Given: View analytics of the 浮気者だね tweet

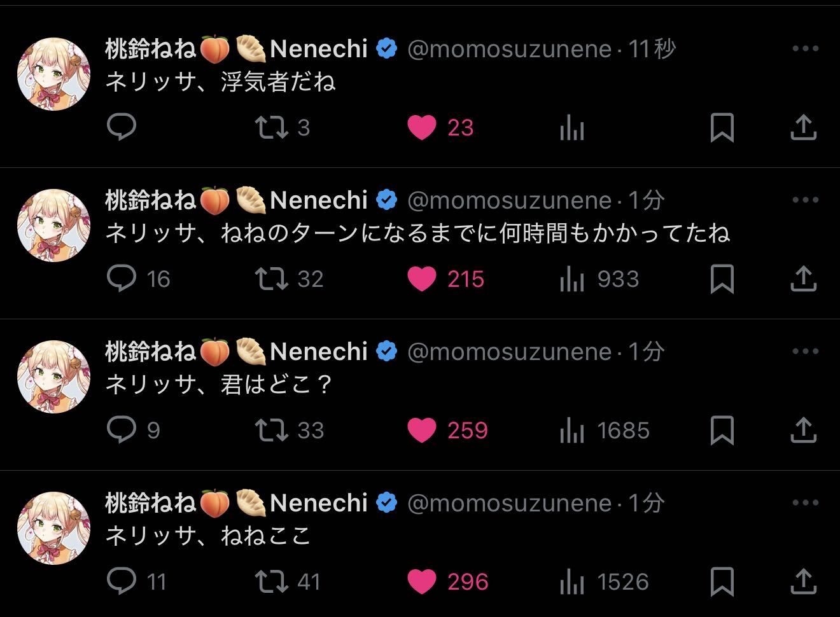Looking at the screenshot, I should 571,128.
